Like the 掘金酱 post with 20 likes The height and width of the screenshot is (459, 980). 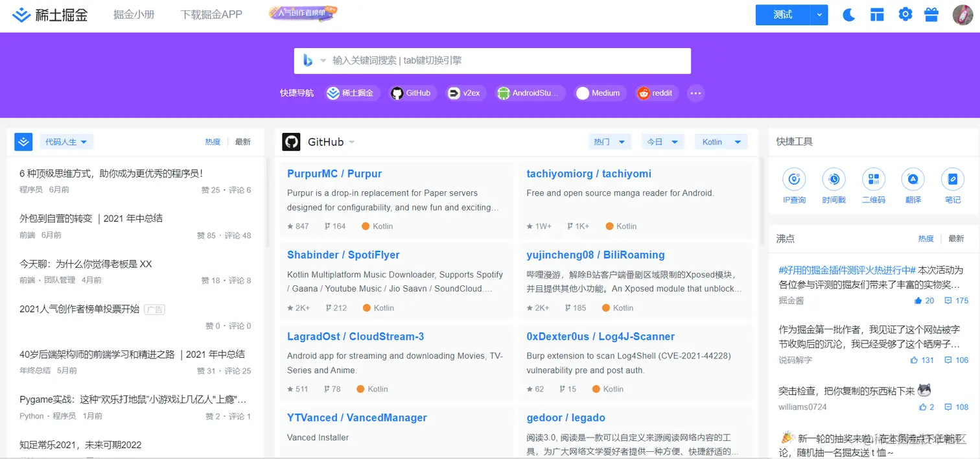924,301
